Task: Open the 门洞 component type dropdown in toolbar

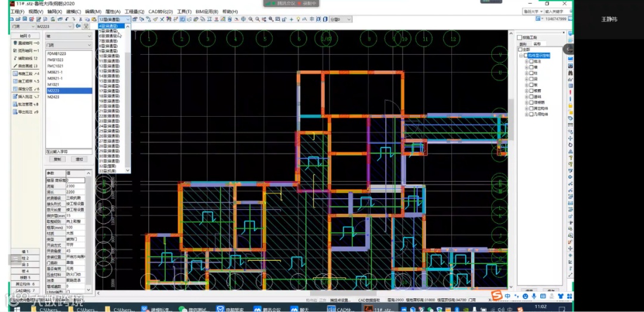Action: pyautogui.click(x=23, y=26)
